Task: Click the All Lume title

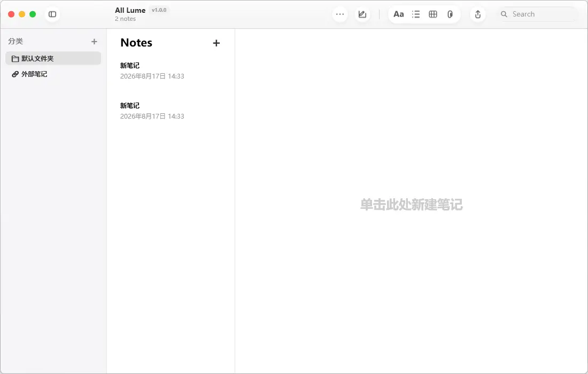Action: point(130,11)
